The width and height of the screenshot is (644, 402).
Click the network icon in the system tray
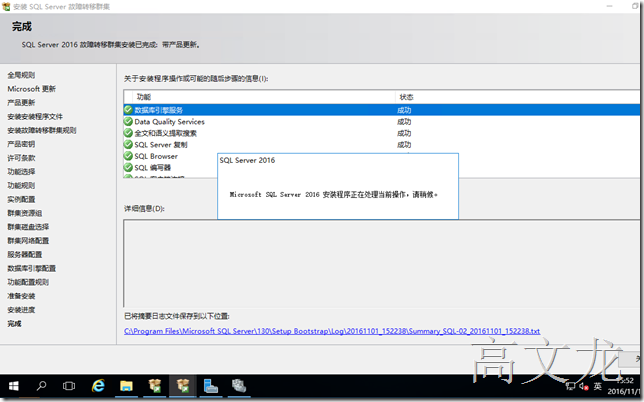pyautogui.click(x=570, y=386)
